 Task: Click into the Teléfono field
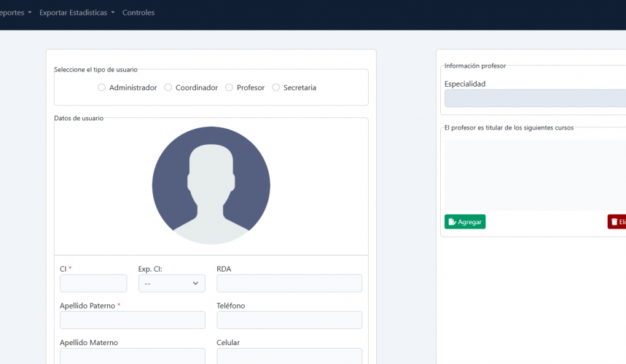289,320
